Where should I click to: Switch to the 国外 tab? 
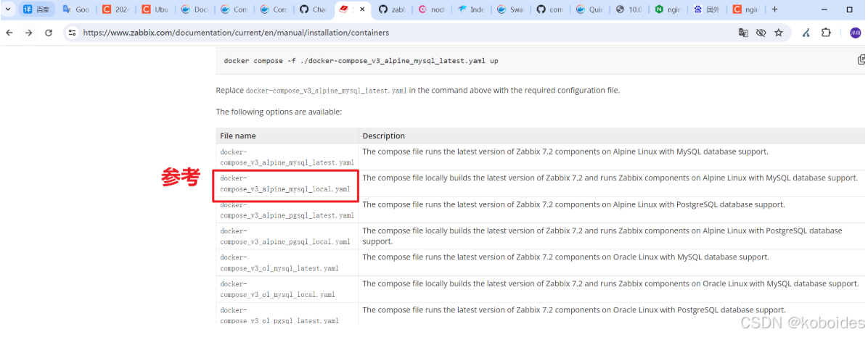click(x=708, y=9)
